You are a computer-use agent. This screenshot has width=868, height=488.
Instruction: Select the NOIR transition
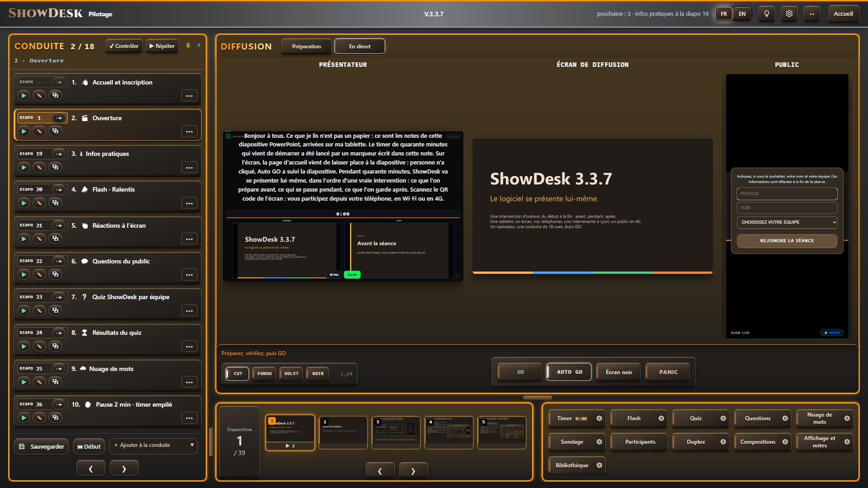(x=318, y=374)
